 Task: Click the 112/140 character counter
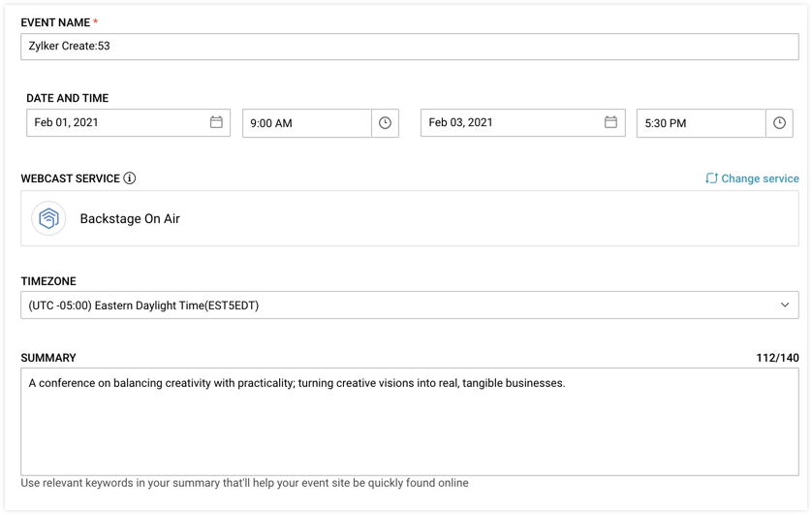tap(777, 358)
